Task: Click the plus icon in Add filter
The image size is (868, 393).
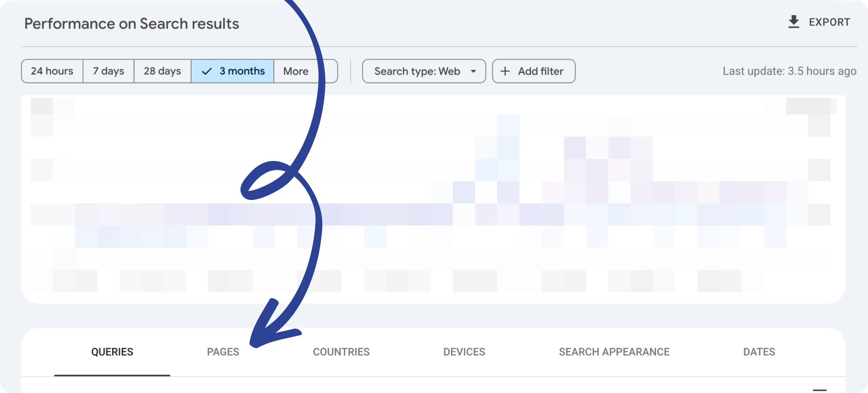Action: (505, 71)
